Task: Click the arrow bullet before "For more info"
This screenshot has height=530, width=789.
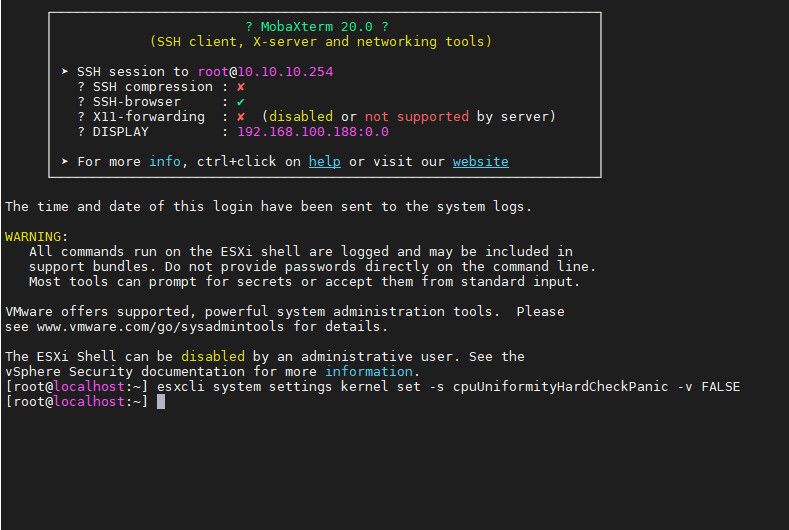Action: (x=65, y=161)
